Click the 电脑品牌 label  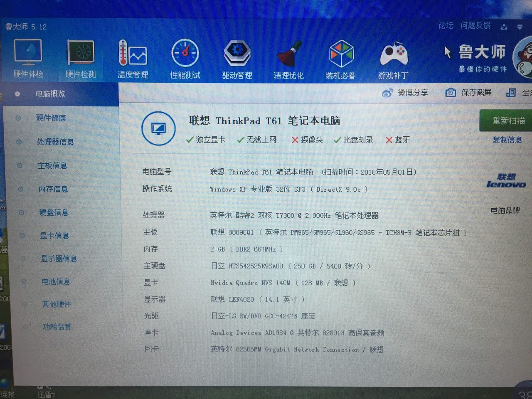click(x=505, y=210)
